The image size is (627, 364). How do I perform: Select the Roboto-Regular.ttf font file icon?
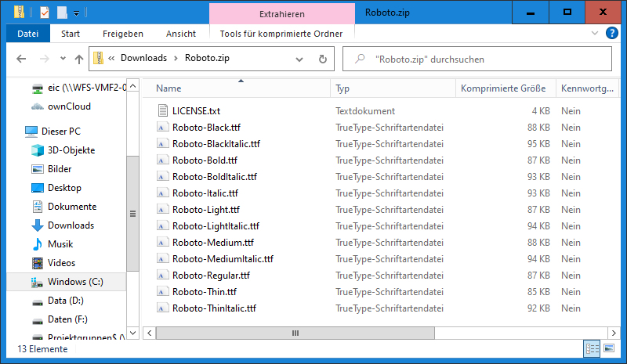click(162, 276)
